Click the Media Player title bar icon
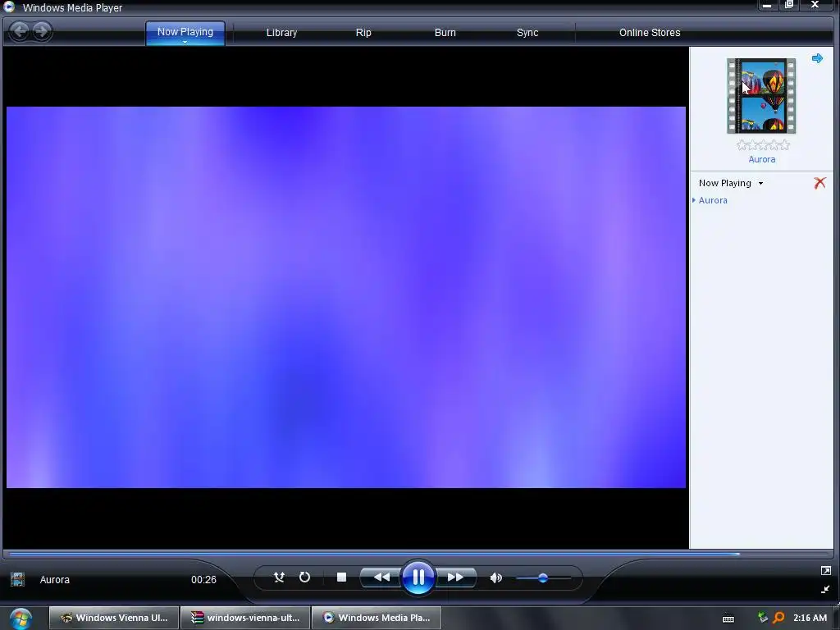 tap(9, 7)
